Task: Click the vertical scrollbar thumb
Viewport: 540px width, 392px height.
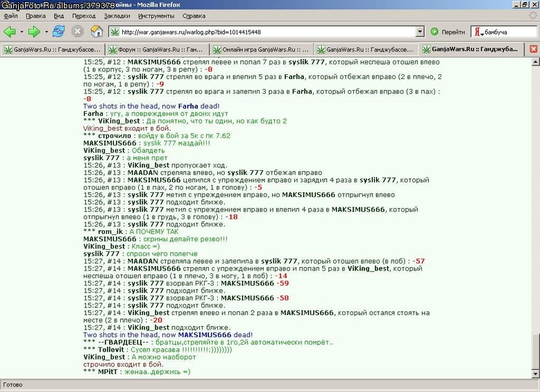Action: point(536,351)
